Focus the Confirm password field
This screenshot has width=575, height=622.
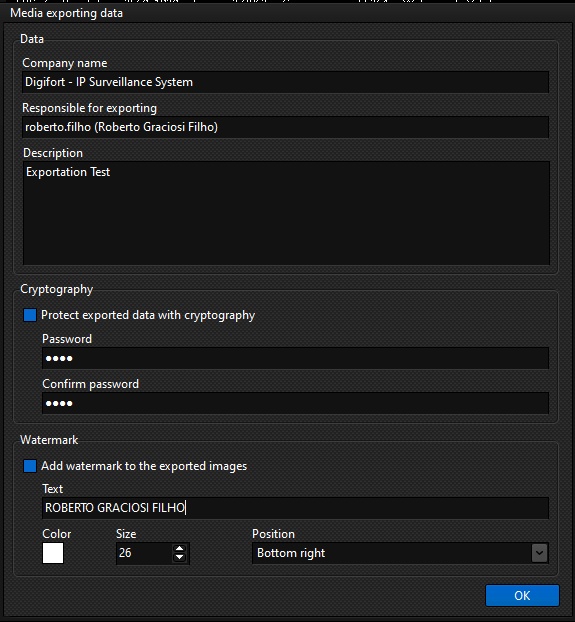coord(295,403)
